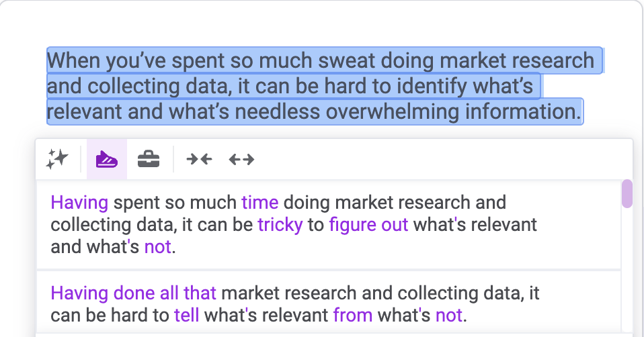Click the word "overwhelming" in the selected text
Viewport: 644px width, 337px height.
click(393, 111)
